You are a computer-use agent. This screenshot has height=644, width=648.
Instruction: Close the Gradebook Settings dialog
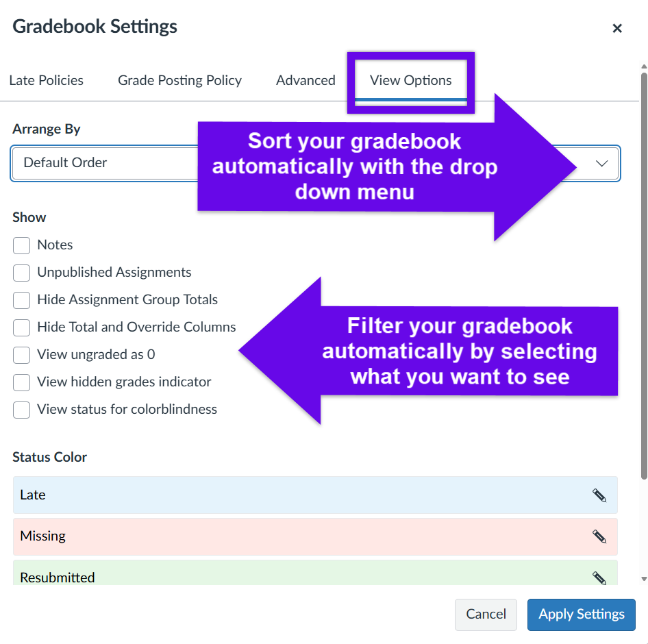(x=617, y=28)
